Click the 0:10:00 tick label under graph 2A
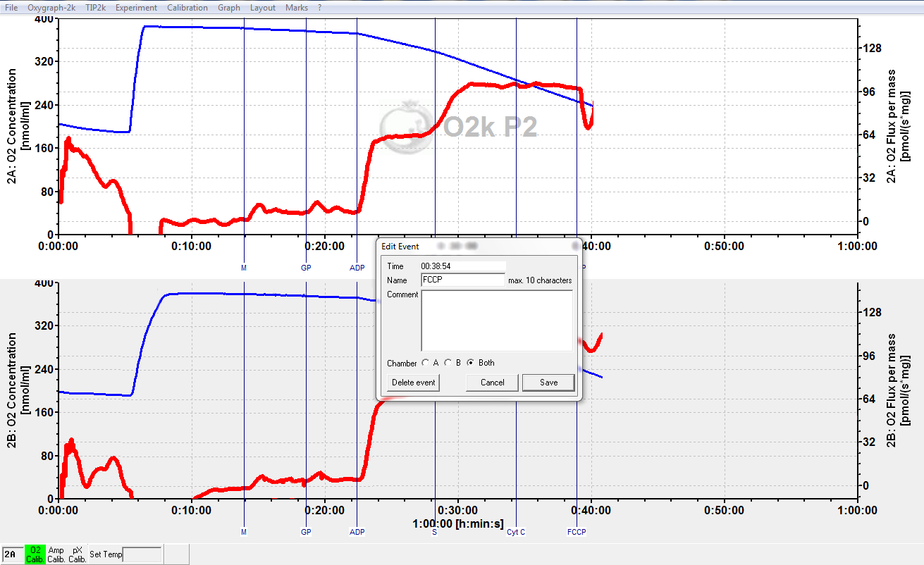 coord(192,247)
